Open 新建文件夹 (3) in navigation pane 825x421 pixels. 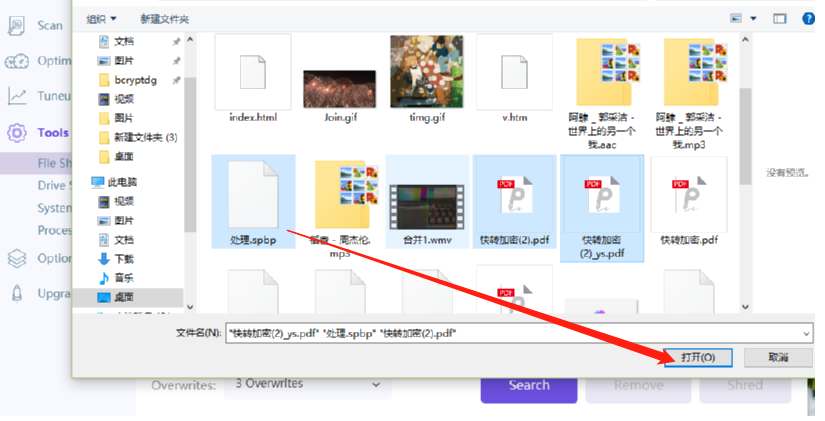pos(138,137)
